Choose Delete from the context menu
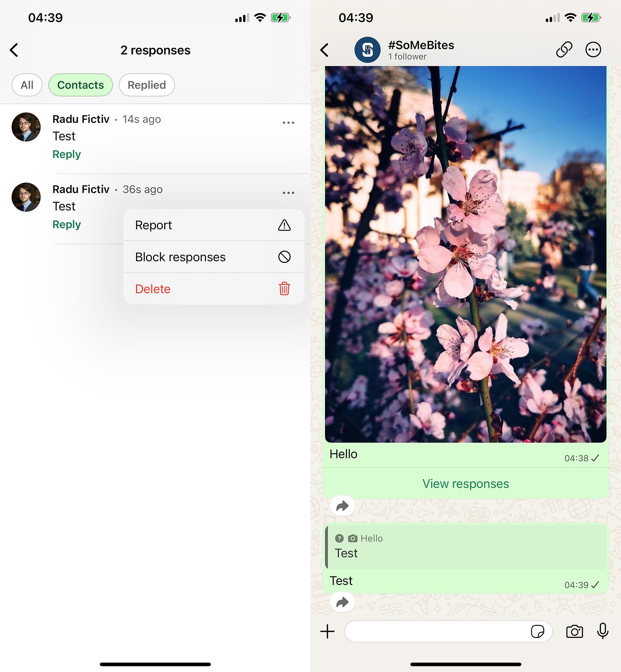The width and height of the screenshot is (621, 672). point(214,289)
